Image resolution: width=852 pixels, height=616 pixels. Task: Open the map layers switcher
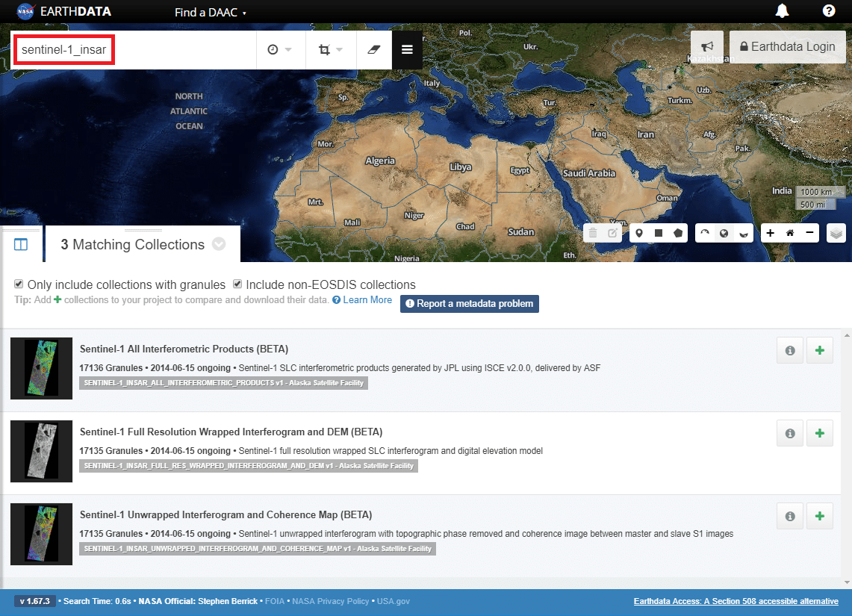click(836, 234)
